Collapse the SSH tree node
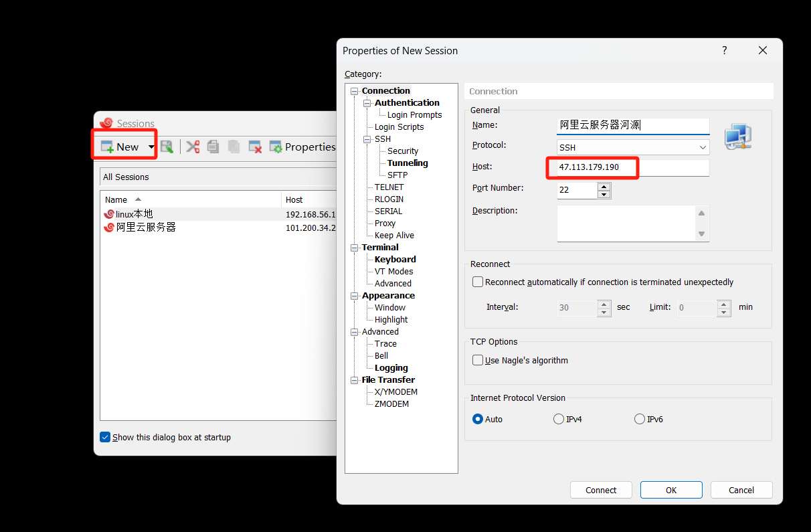811x532 pixels. click(x=367, y=139)
